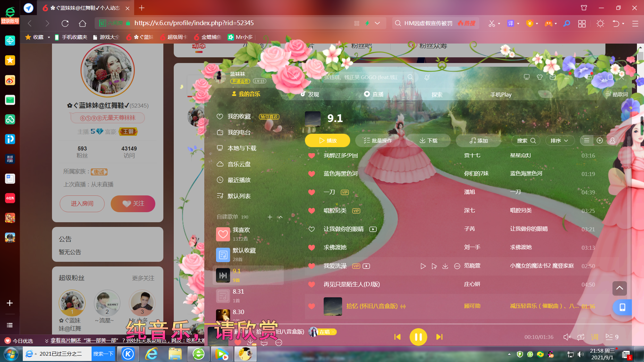Toggle the lyrics display 词 icon
Screen dimensions: 644x362
[x=595, y=337]
